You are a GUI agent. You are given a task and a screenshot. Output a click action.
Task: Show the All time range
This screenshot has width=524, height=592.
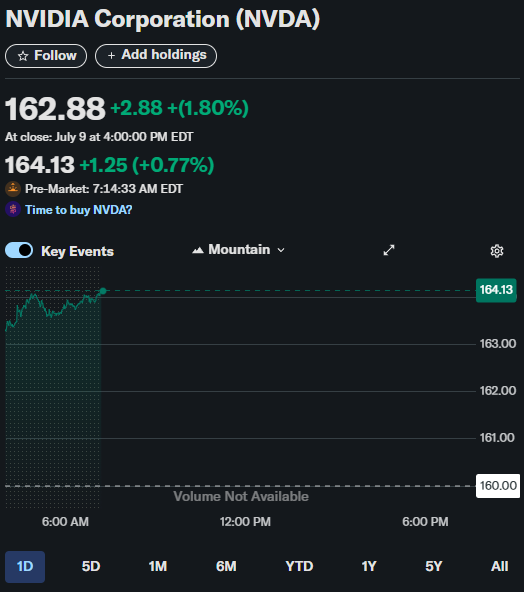tap(499, 567)
